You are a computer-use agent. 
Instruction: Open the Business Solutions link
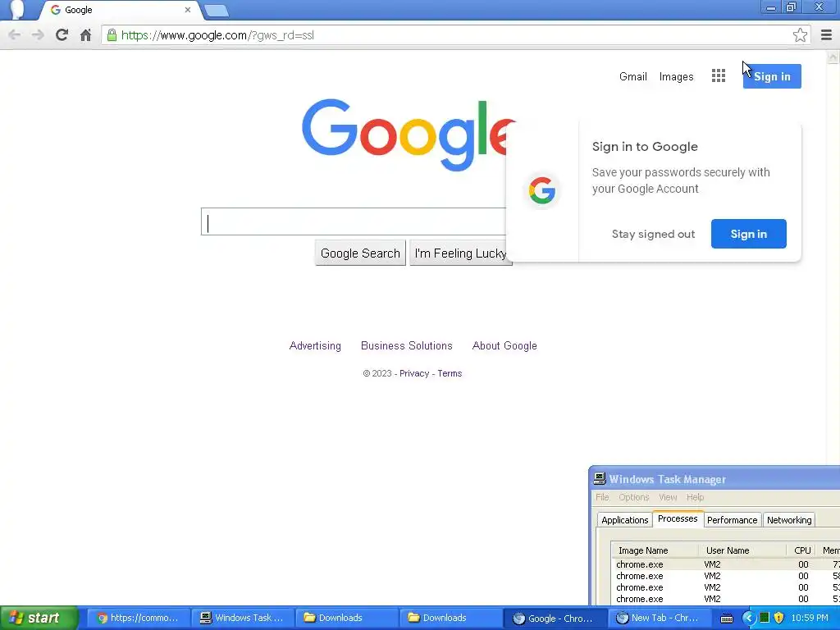click(407, 345)
